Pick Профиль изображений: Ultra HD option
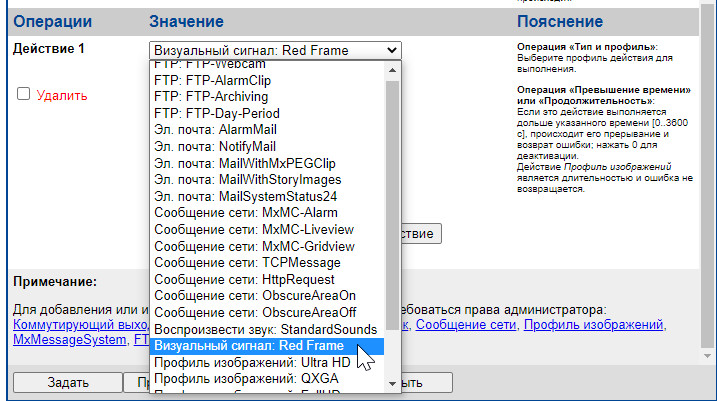The height and width of the screenshot is (401, 717). tap(267, 363)
